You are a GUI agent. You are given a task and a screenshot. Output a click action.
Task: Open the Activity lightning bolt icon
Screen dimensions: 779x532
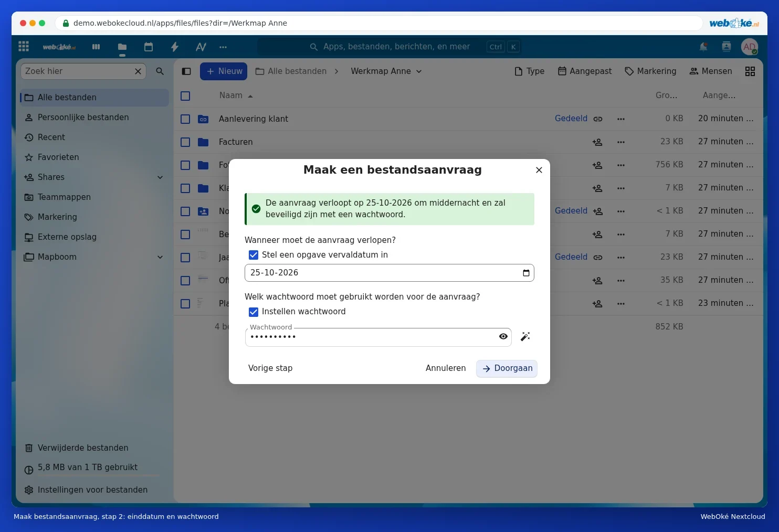[x=175, y=47]
